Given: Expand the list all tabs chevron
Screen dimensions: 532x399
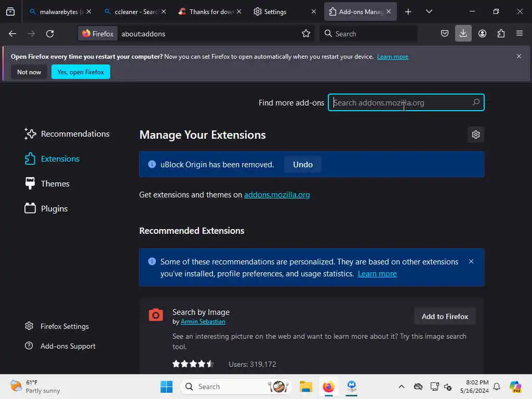Looking at the screenshot, I should coord(429,12).
